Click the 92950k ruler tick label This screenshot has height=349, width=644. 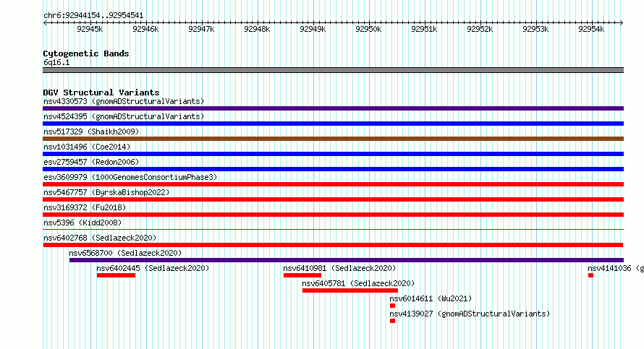(368, 29)
